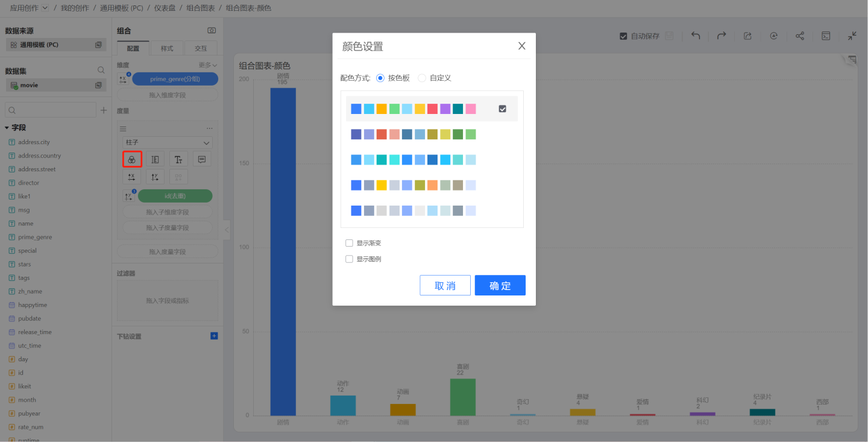Viewport: 868px width, 442px height.
Task: Click the text style (Tt) icon
Action: (x=178, y=159)
